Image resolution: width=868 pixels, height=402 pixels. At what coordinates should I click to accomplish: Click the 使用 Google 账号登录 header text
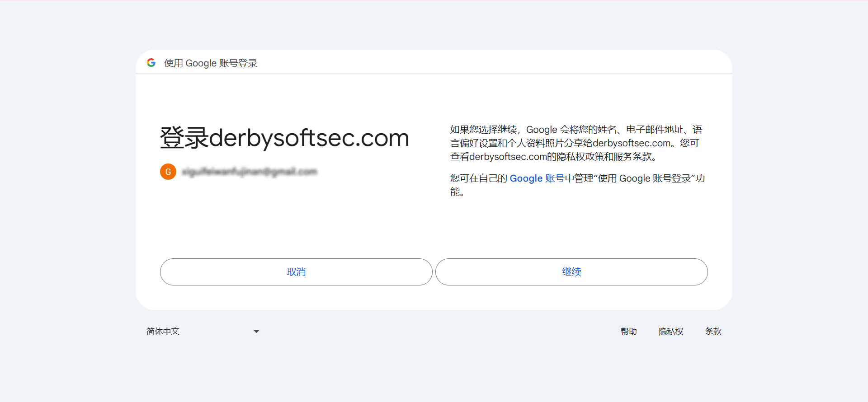coord(211,63)
